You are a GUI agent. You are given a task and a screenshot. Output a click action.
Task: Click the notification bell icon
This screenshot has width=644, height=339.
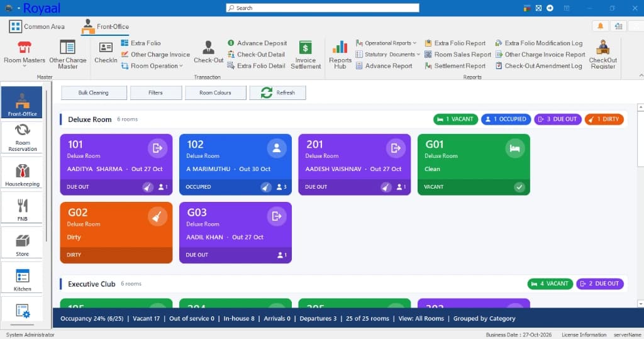click(600, 26)
